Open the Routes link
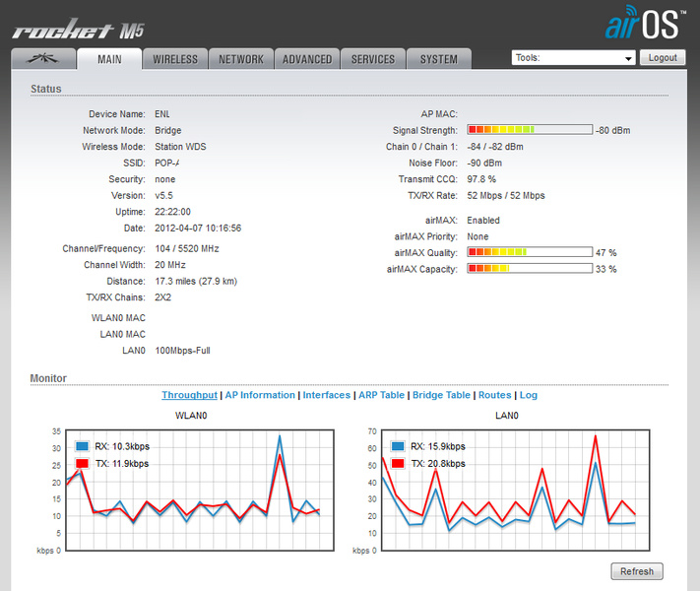This screenshot has width=700, height=591. click(494, 395)
